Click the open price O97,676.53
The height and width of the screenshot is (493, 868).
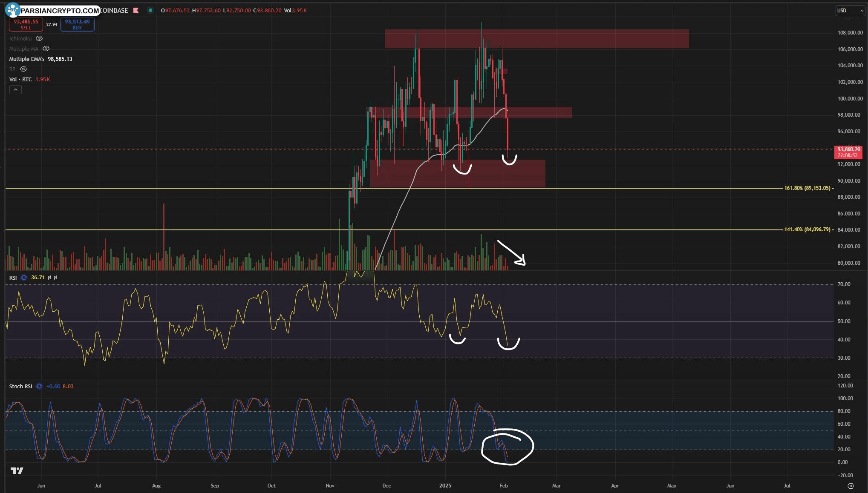pyautogui.click(x=175, y=10)
